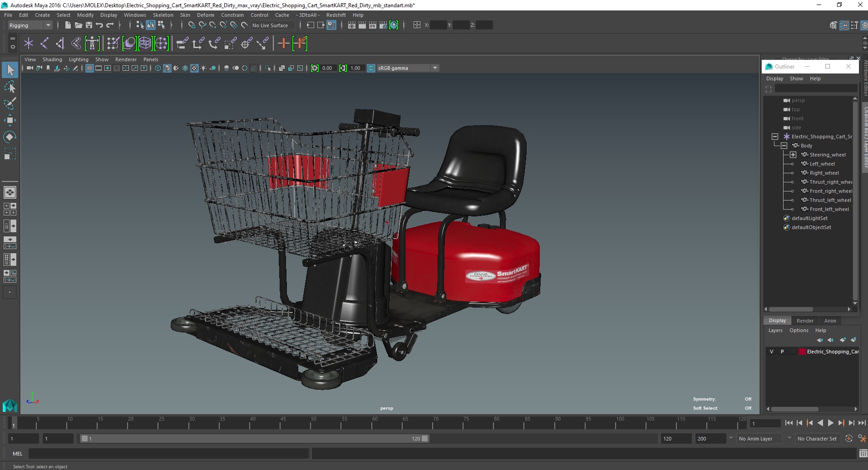Click the Set Key orange shelf icon
This screenshot has width=868, height=470.
click(283, 44)
